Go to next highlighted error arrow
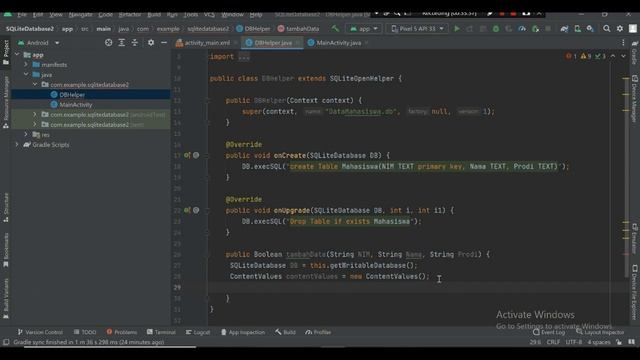 (x=623, y=56)
